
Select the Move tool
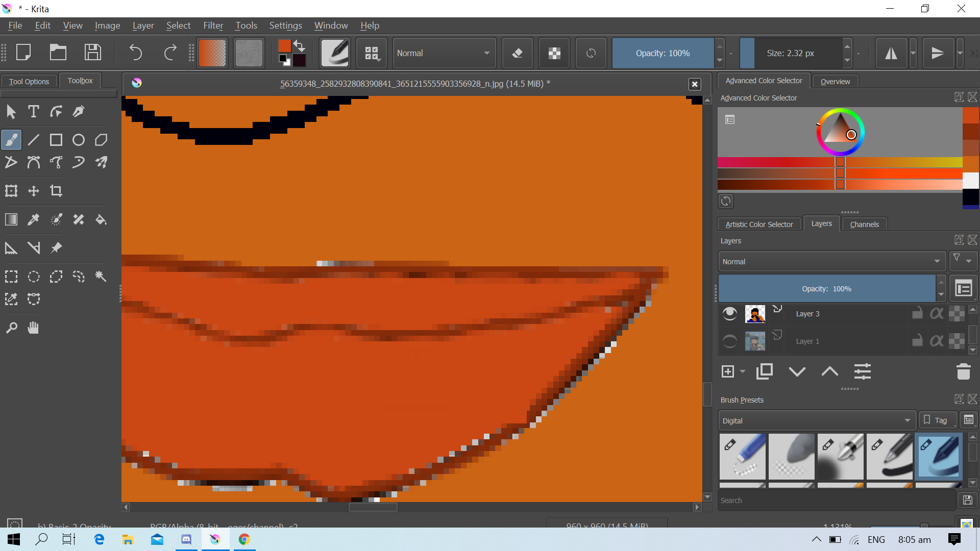34,191
